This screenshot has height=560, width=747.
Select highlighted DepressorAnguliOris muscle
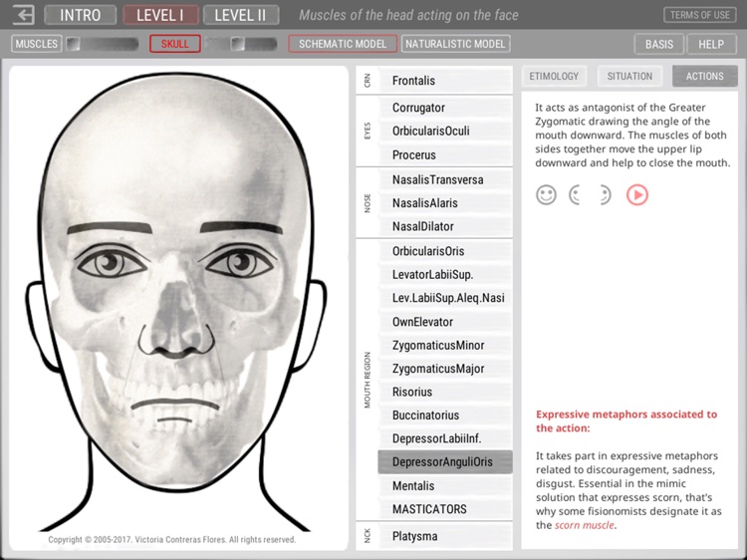click(x=445, y=461)
